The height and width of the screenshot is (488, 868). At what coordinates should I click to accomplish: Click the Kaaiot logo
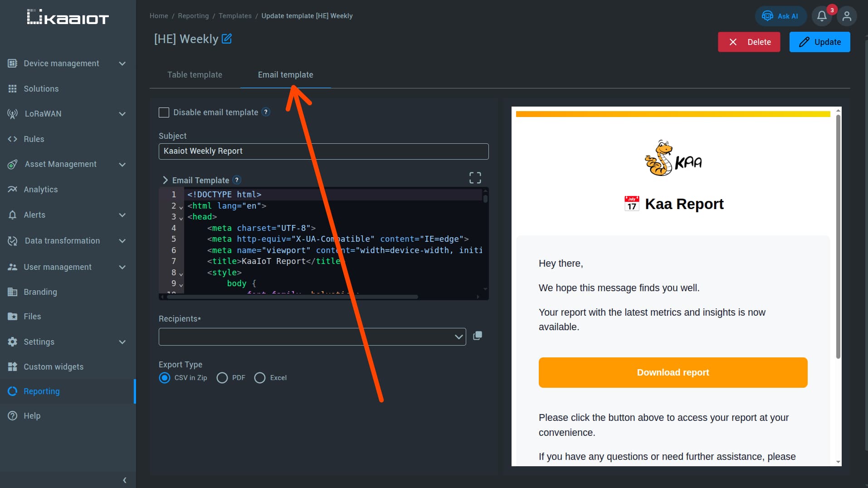coord(68,17)
